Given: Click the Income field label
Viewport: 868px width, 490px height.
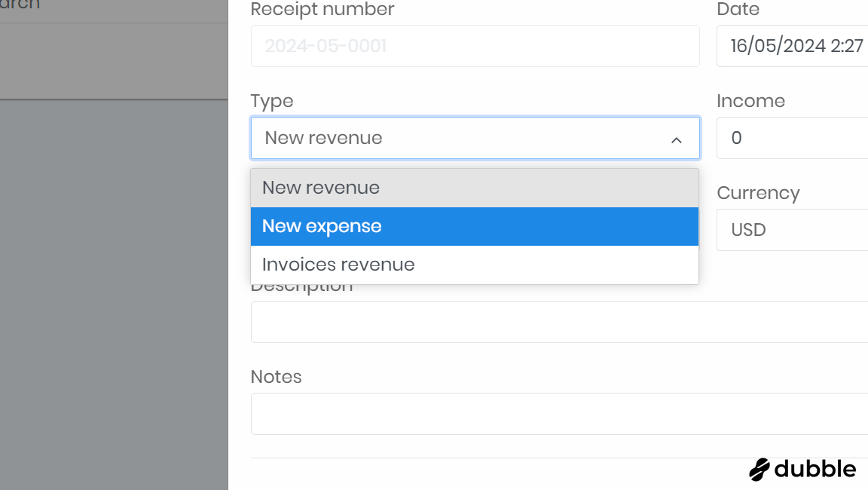Looking at the screenshot, I should click(x=750, y=101).
